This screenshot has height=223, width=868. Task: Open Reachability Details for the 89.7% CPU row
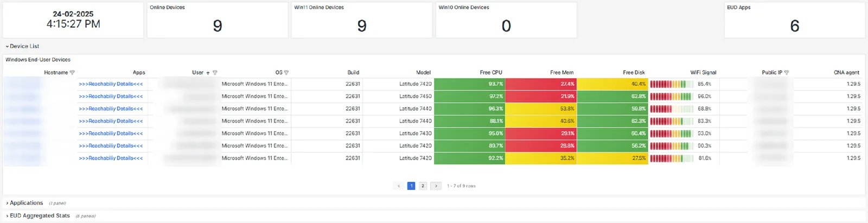(111, 146)
